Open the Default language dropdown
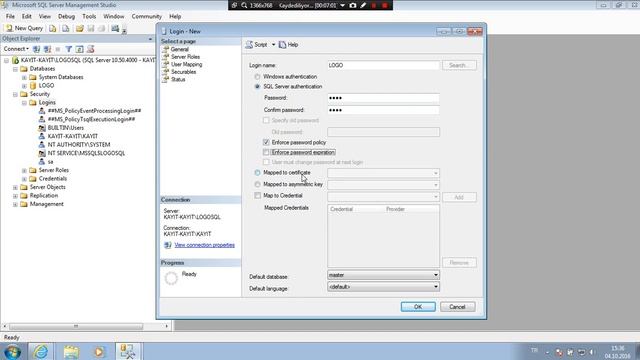This screenshot has height=360, width=640. (383, 287)
